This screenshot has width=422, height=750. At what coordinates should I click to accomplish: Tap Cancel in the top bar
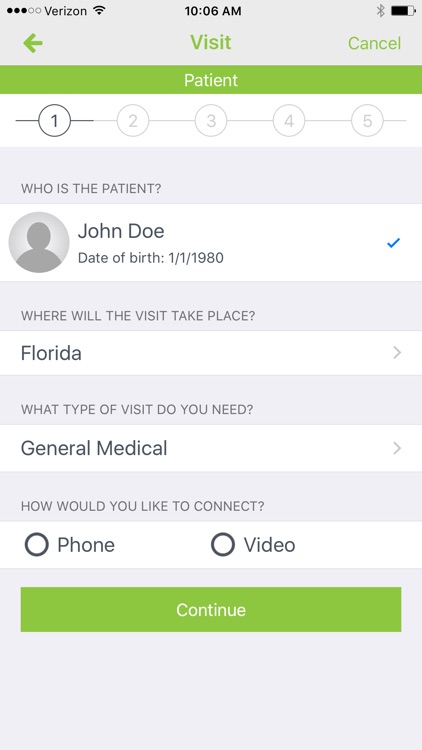(374, 44)
